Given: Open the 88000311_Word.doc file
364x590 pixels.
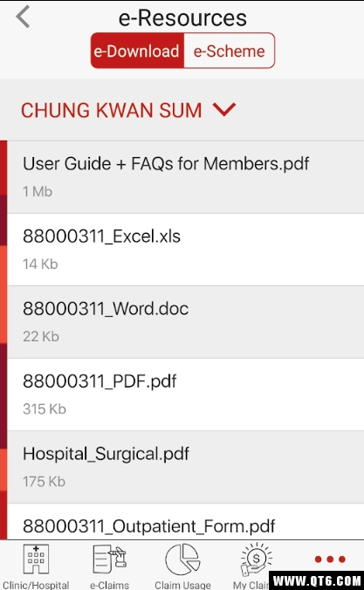Looking at the screenshot, I should (x=186, y=322).
